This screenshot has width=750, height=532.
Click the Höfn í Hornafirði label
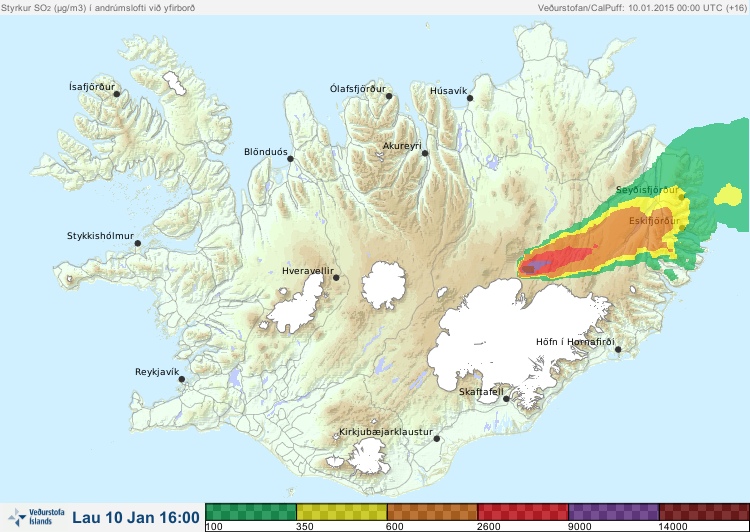pyautogui.click(x=575, y=342)
